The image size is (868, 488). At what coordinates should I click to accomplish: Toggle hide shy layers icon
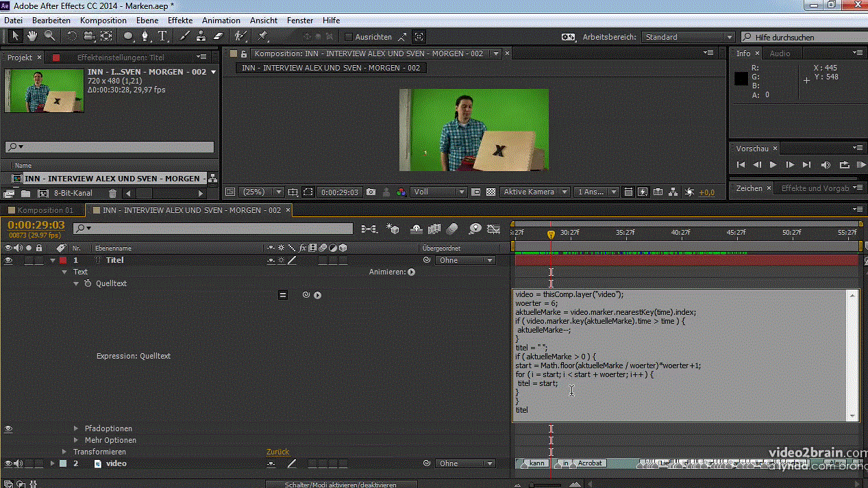[x=416, y=229]
